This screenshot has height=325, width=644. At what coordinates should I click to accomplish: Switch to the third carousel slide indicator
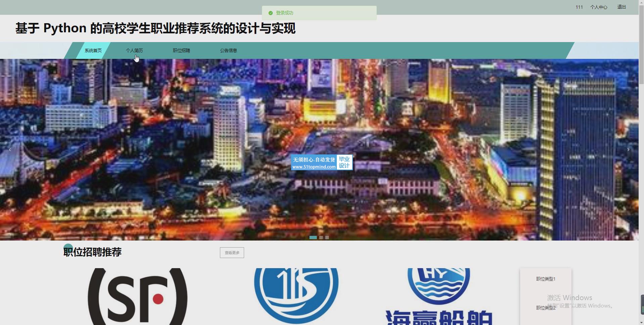coord(327,237)
